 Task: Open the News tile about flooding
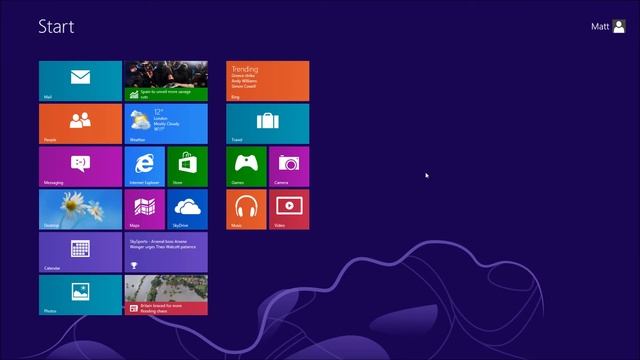click(x=166, y=295)
